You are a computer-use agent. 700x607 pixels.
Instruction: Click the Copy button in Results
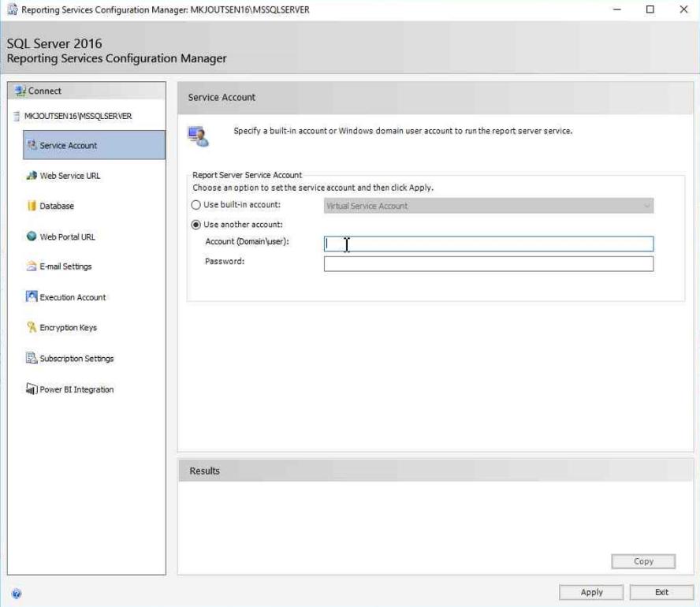click(x=643, y=561)
